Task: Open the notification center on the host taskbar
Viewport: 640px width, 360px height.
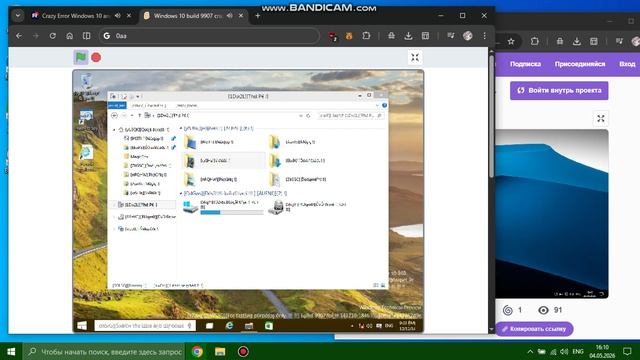Action: click(627, 351)
